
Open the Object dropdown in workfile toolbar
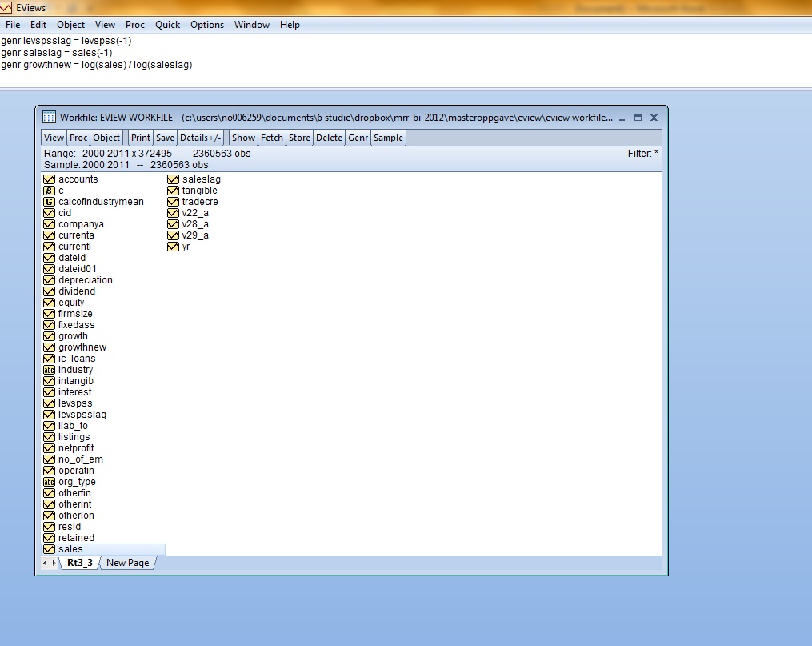106,138
